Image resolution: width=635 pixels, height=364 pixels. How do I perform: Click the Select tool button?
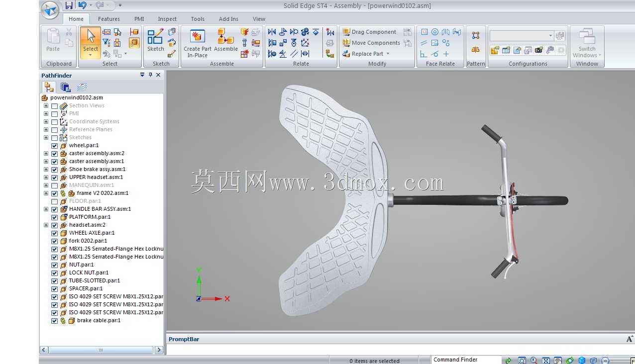point(91,42)
